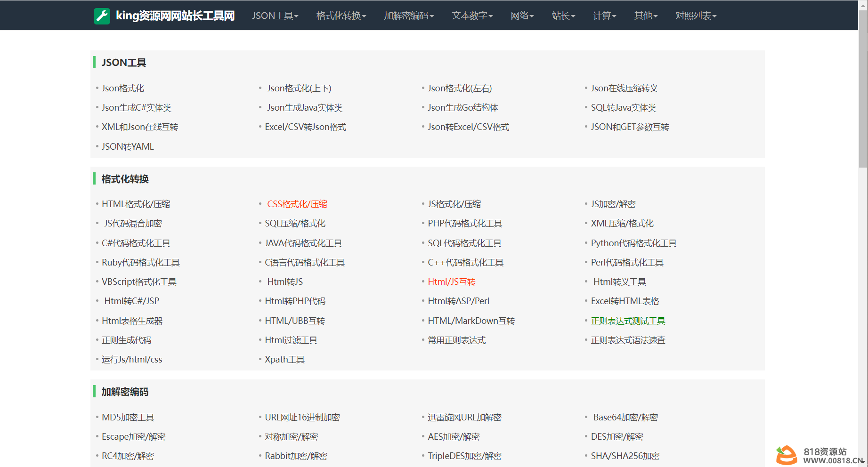The width and height of the screenshot is (868, 467).
Task: Expand the JSON工具 dropdown menu
Action: [x=275, y=16]
